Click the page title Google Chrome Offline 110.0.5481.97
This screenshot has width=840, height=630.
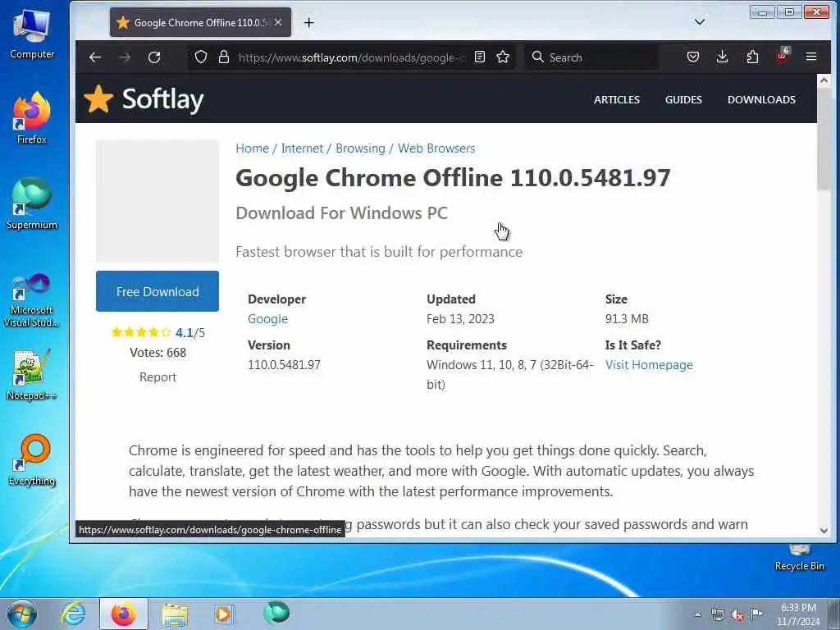click(453, 178)
